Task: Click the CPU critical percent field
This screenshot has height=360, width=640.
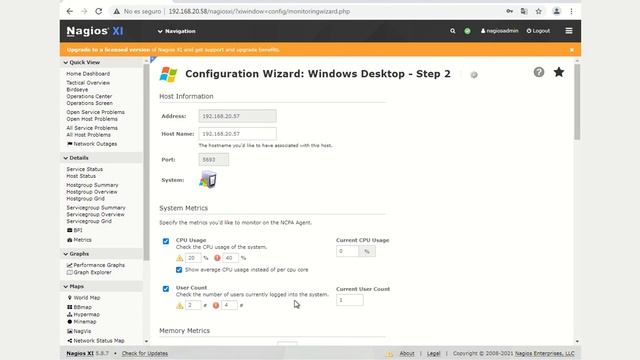Action: pyautogui.click(x=231, y=258)
